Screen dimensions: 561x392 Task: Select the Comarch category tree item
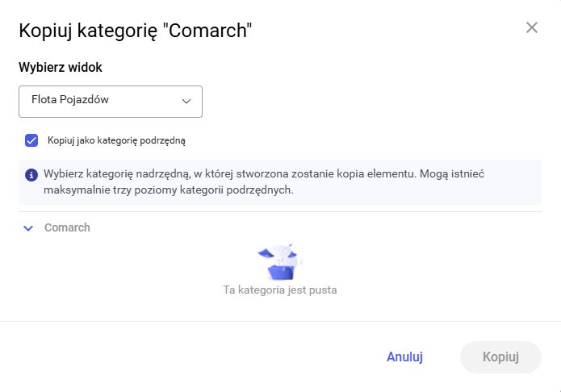click(x=67, y=227)
